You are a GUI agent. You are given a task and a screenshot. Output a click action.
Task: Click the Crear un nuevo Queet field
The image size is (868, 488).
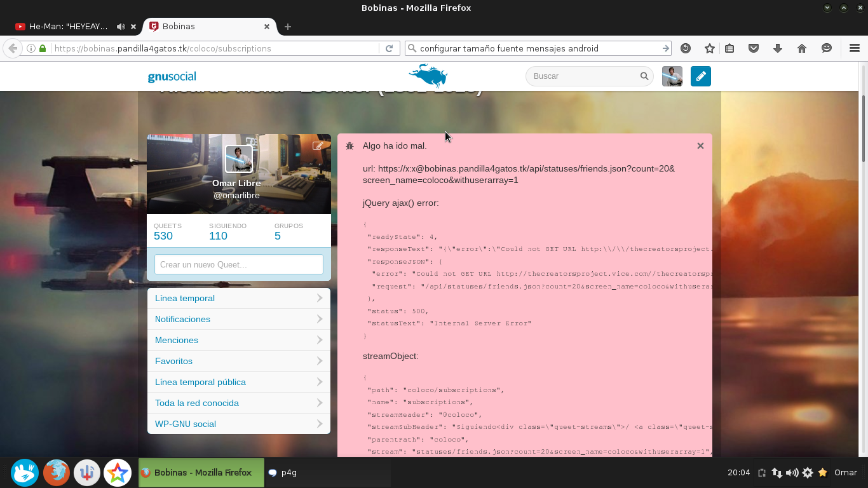pos(239,264)
